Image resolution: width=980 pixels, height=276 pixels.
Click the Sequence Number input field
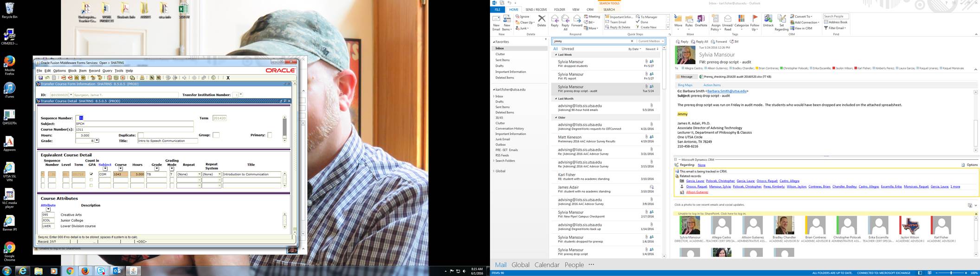click(x=81, y=118)
